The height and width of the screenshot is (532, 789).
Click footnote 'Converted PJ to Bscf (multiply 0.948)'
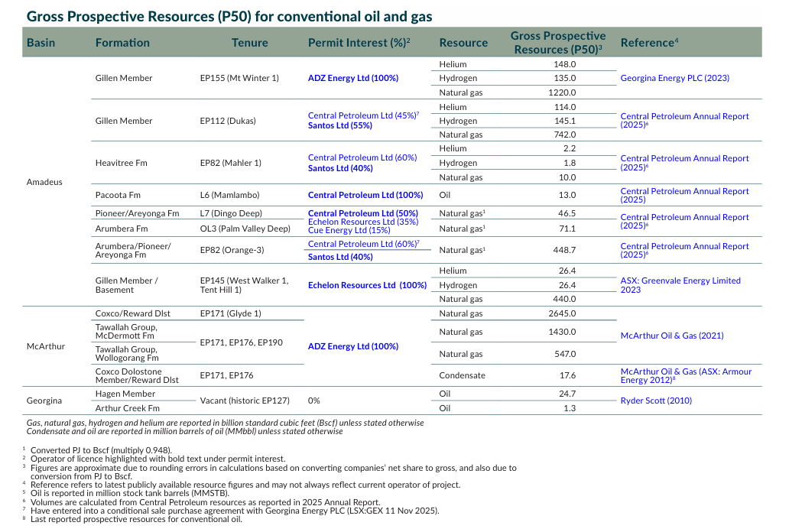click(101, 450)
